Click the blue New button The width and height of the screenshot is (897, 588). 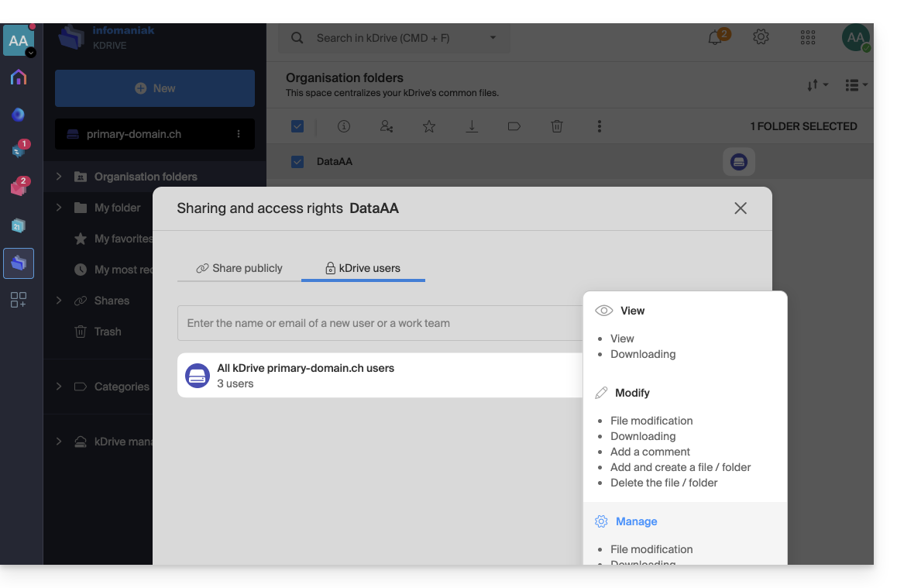point(155,88)
